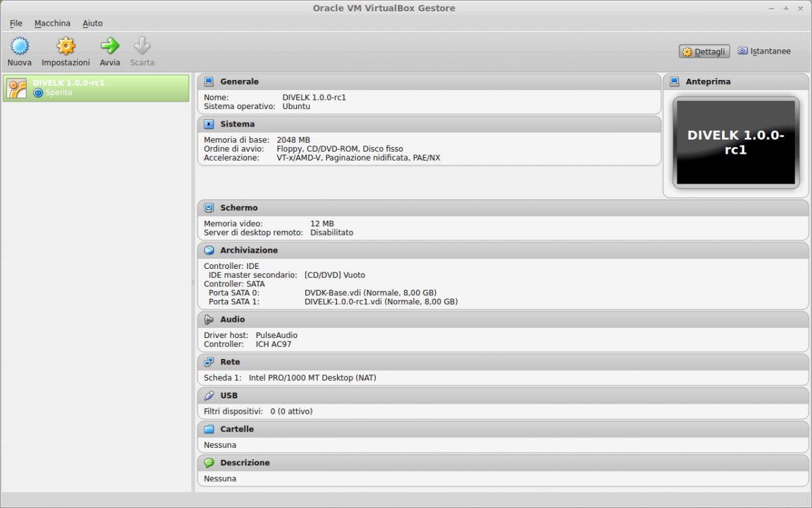Click the Sistema section chip icon

click(208, 124)
